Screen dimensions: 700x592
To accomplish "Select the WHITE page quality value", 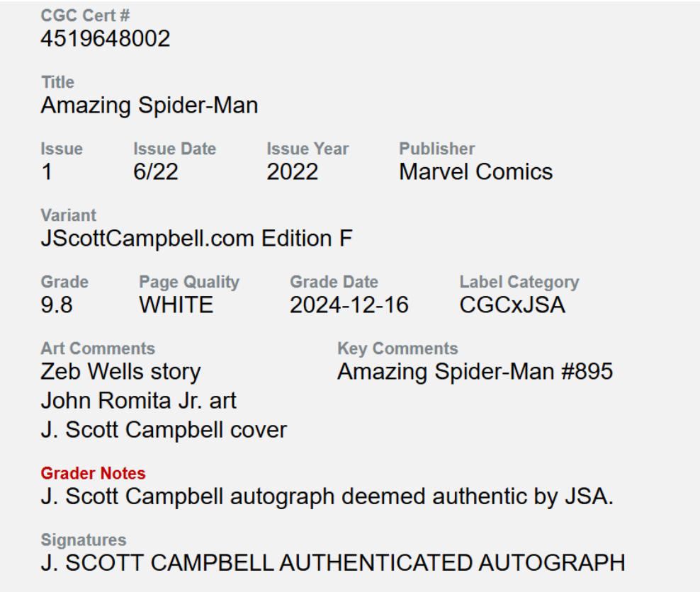I will tap(176, 305).
